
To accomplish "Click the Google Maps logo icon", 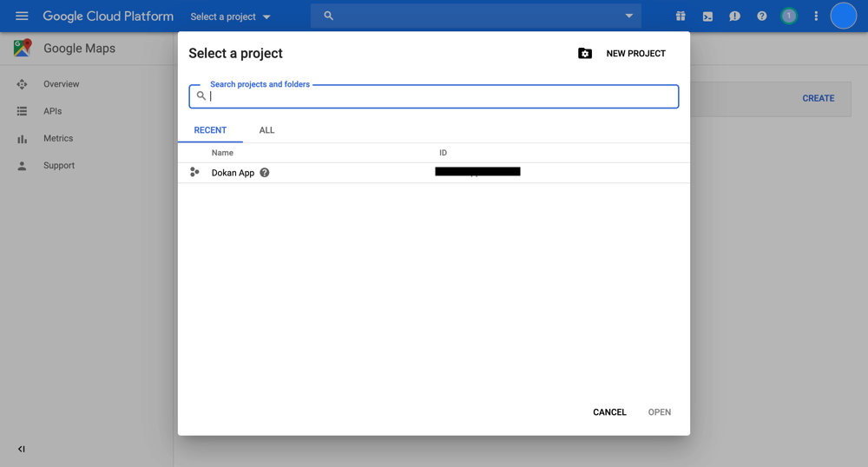I will click(23, 48).
